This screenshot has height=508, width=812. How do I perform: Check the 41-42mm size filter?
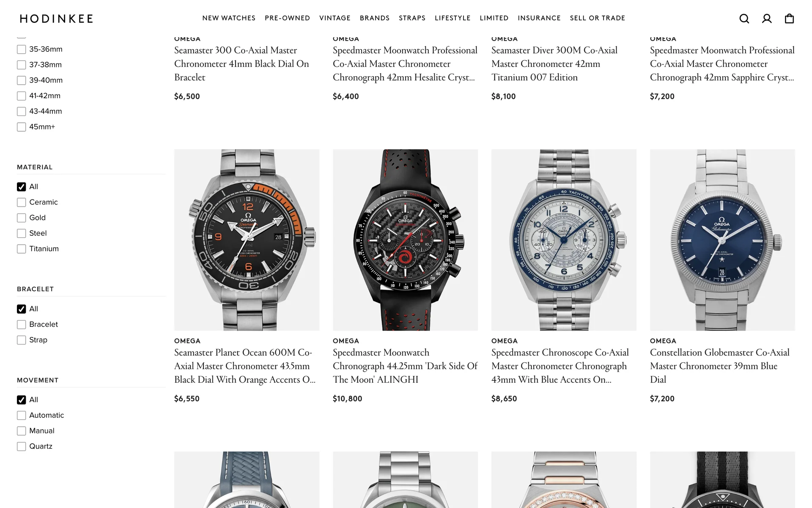[x=22, y=96]
